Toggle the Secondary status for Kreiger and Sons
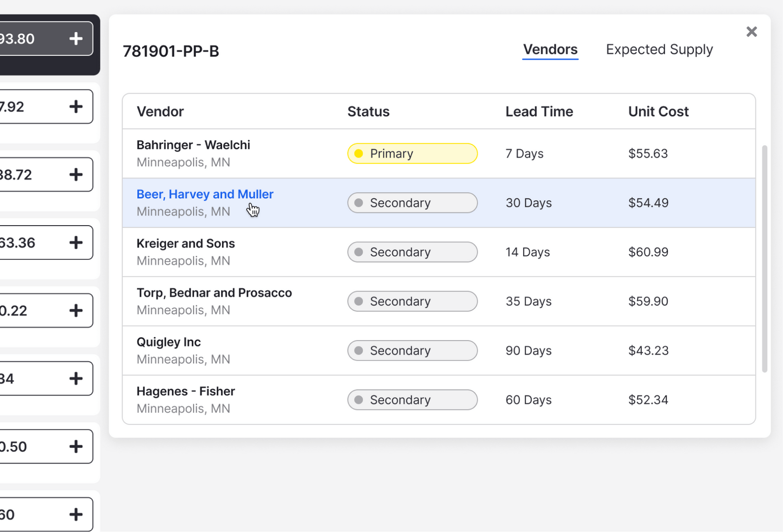783x532 pixels. tap(412, 252)
